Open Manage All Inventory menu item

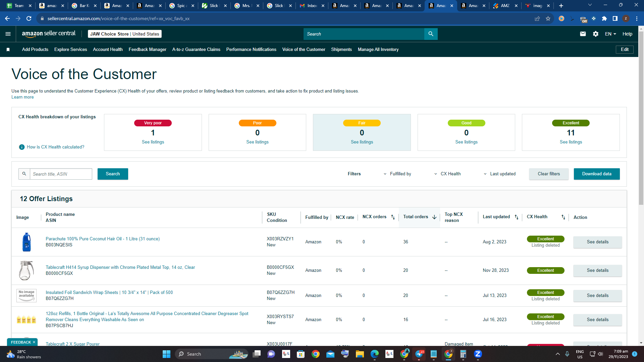coord(378,50)
